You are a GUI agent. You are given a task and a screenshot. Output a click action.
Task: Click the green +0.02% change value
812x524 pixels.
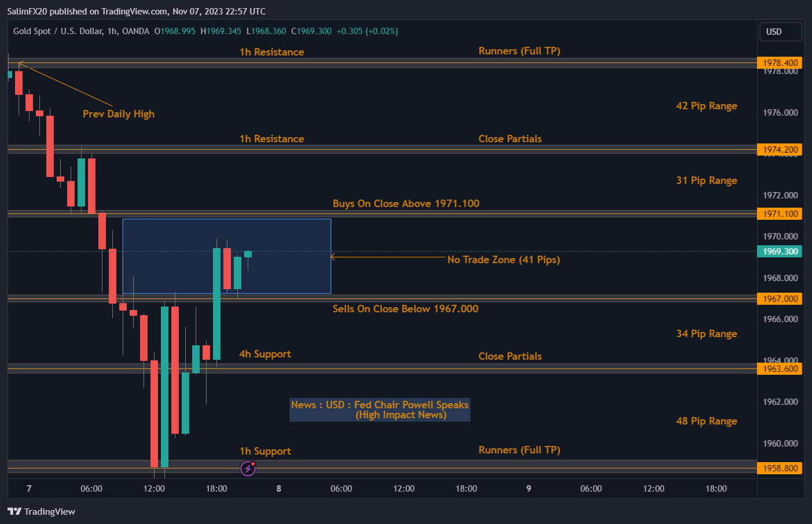[x=383, y=31]
